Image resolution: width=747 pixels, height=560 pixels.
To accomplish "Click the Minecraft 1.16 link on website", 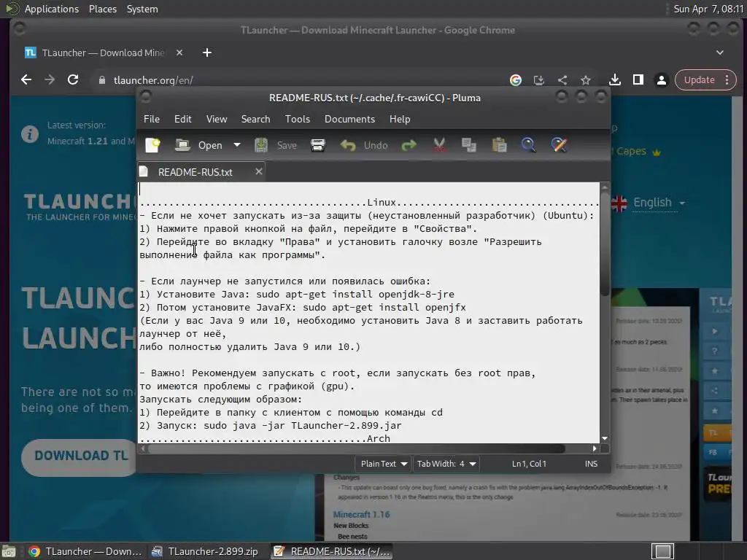I will point(361,514).
